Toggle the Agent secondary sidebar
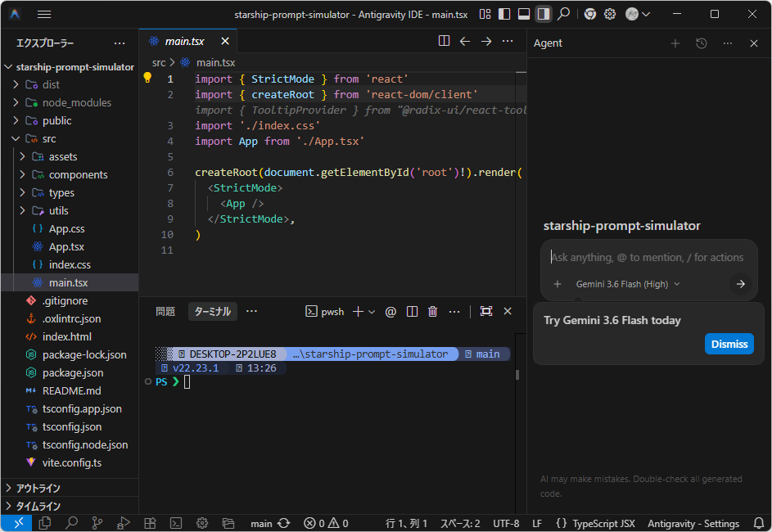Image resolution: width=772 pixels, height=532 pixels. tap(544, 14)
